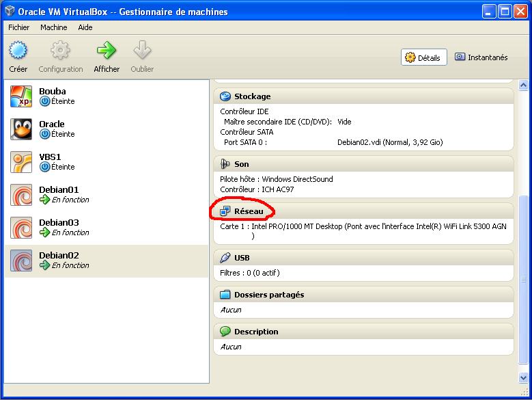Select the Oracle penguin icon
Screen dimensions: 532x400
(x=21, y=129)
